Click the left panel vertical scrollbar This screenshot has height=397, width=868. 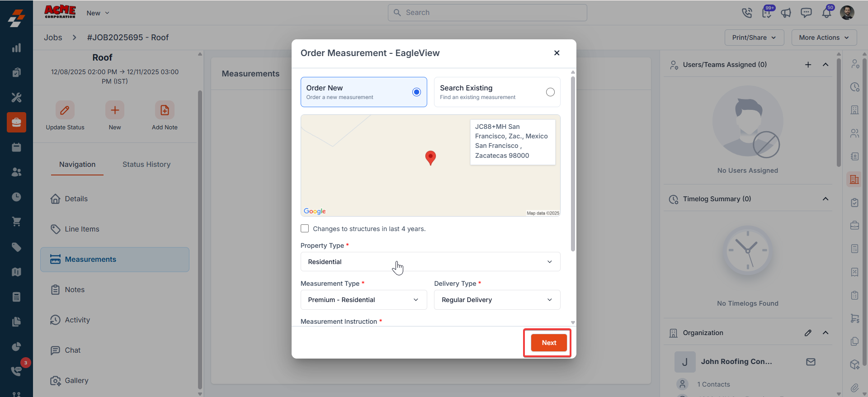pos(200,240)
